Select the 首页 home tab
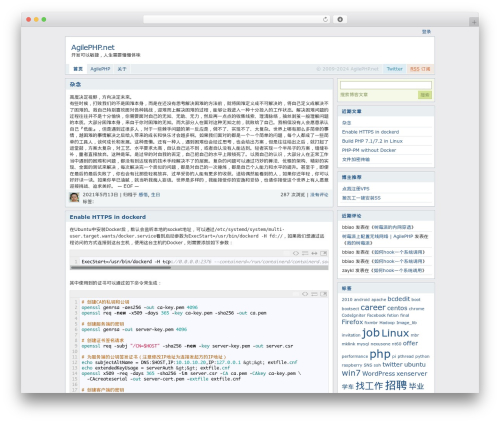The image size is (500, 423). 78,69
